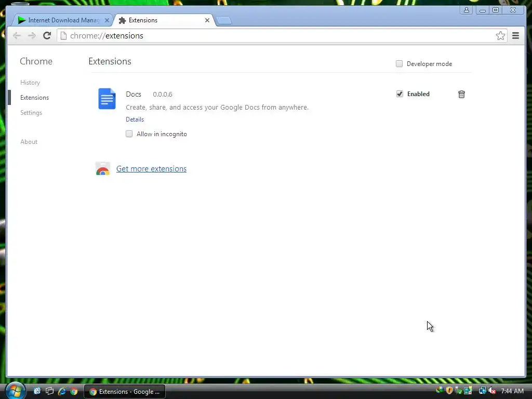Click the chrome://extensions address bar
The height and width of the screenshot is (399, 532).
[x=282, y=36]
